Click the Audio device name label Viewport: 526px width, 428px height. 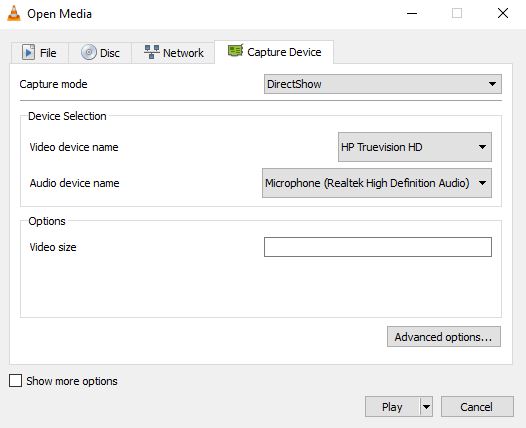coord(74,183)
